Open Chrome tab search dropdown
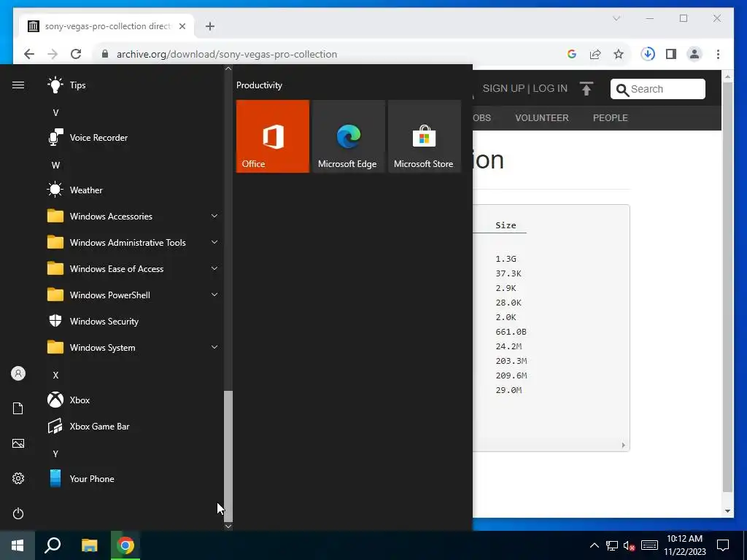 coord(616,18)
